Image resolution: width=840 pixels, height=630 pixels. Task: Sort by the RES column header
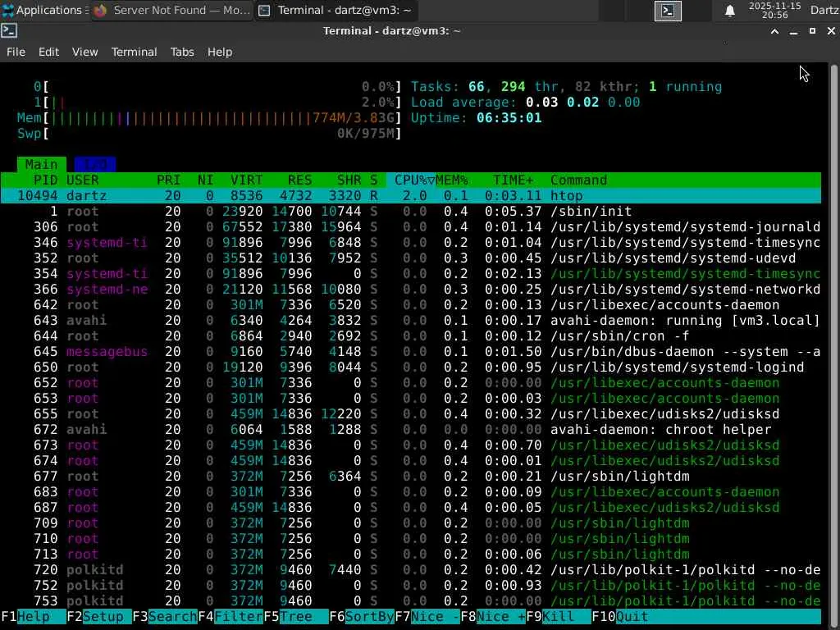299,180
